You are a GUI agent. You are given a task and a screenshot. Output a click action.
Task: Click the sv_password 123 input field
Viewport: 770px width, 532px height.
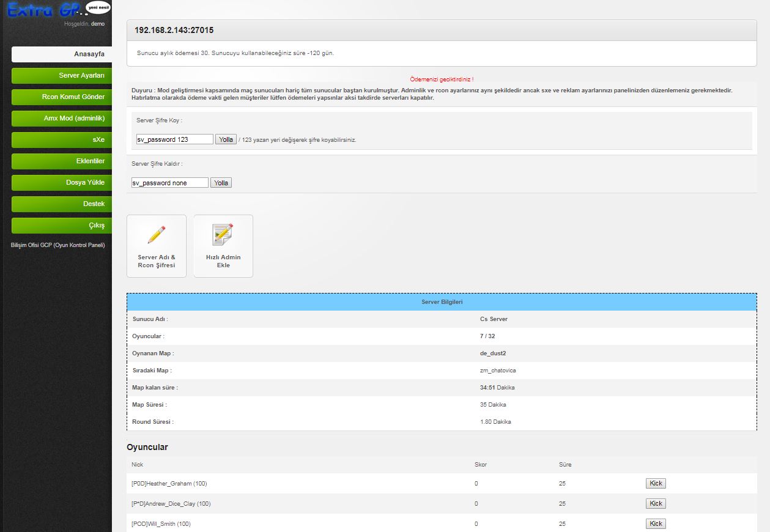(175, 139)
